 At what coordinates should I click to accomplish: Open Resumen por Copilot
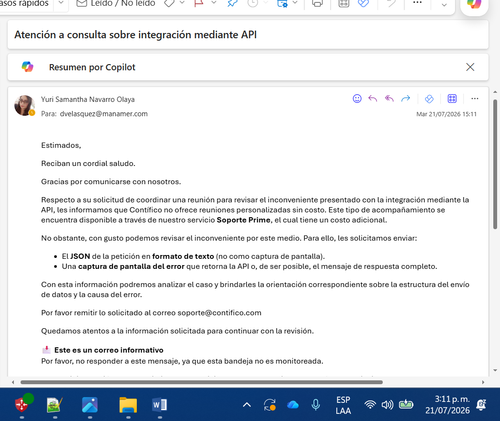coord(92,67)
